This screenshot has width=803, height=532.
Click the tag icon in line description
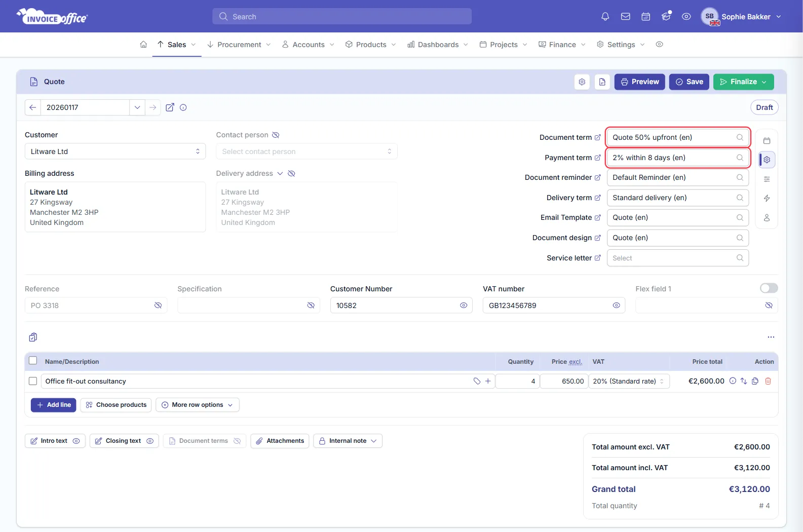(477, 381)
